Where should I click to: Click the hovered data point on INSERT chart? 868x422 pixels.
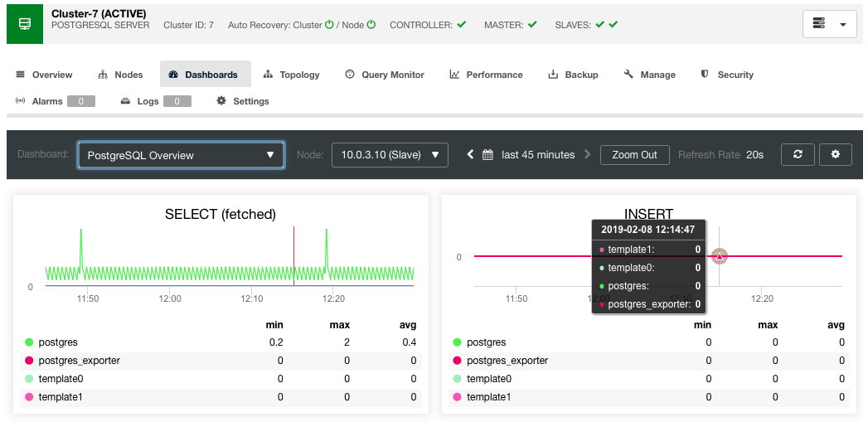coord(719,256)
